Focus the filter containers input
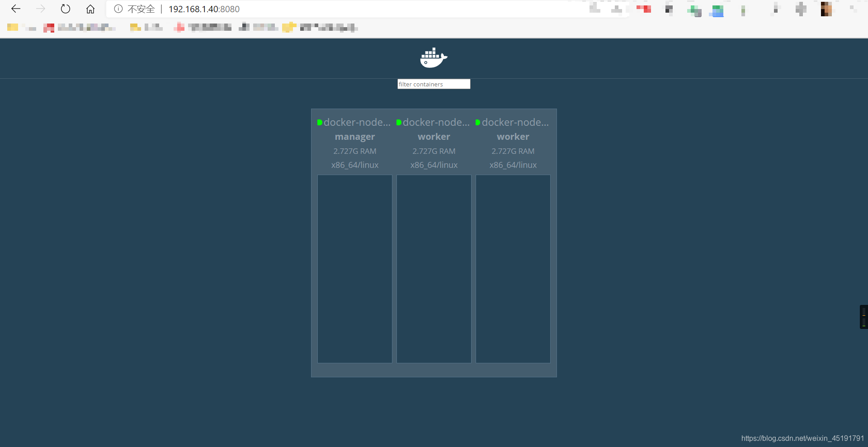Screen dimensions: 868x447 (434, 84)
